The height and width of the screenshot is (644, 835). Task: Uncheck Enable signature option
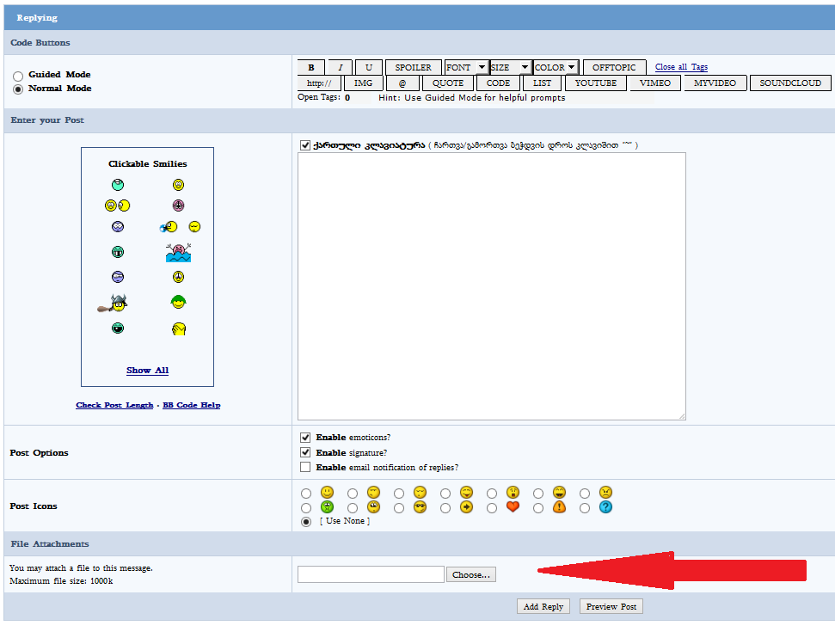click(x=305, y=452)
